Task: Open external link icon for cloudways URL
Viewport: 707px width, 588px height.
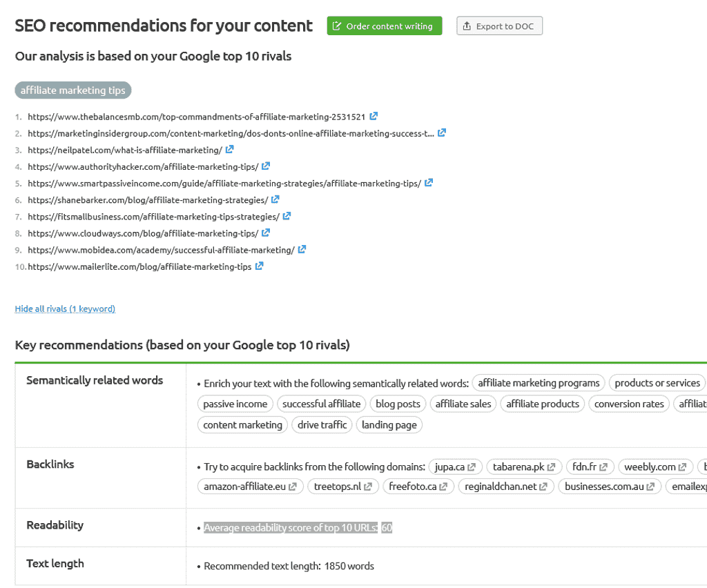Action: (266, 233)
